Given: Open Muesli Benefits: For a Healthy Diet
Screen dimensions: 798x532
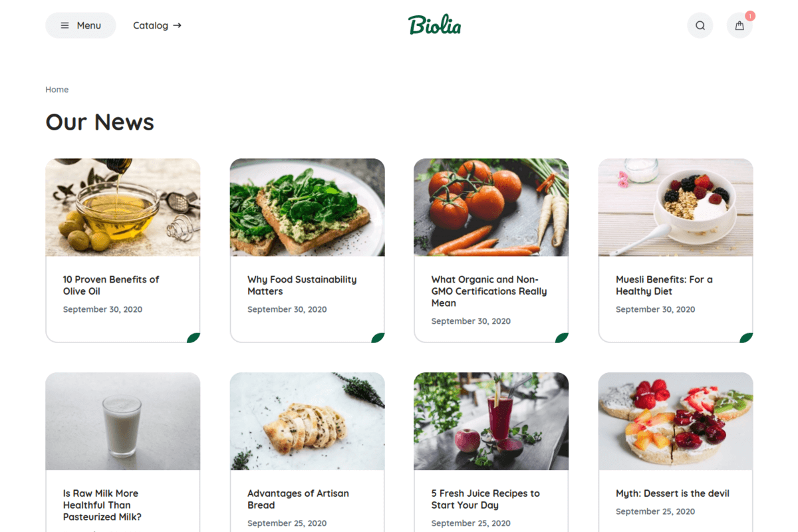Looking at the screenshot, I should pyautogui.click(x=664, y=285).
